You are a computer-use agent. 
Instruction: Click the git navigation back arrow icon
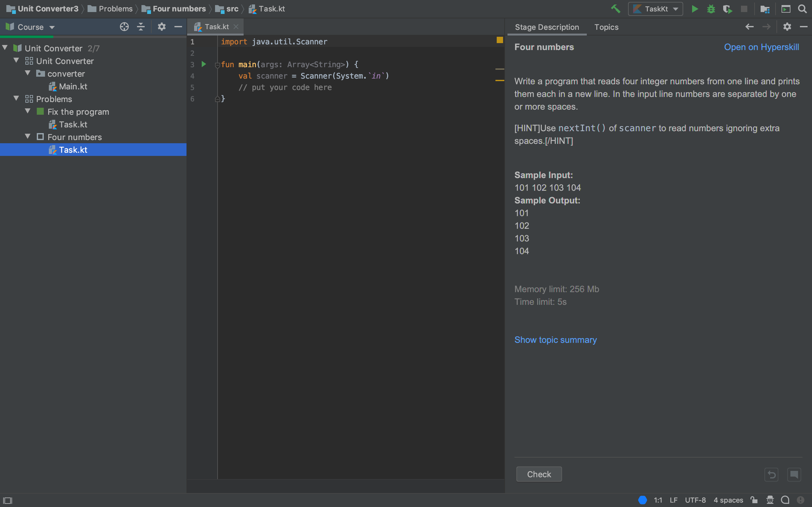750,26
